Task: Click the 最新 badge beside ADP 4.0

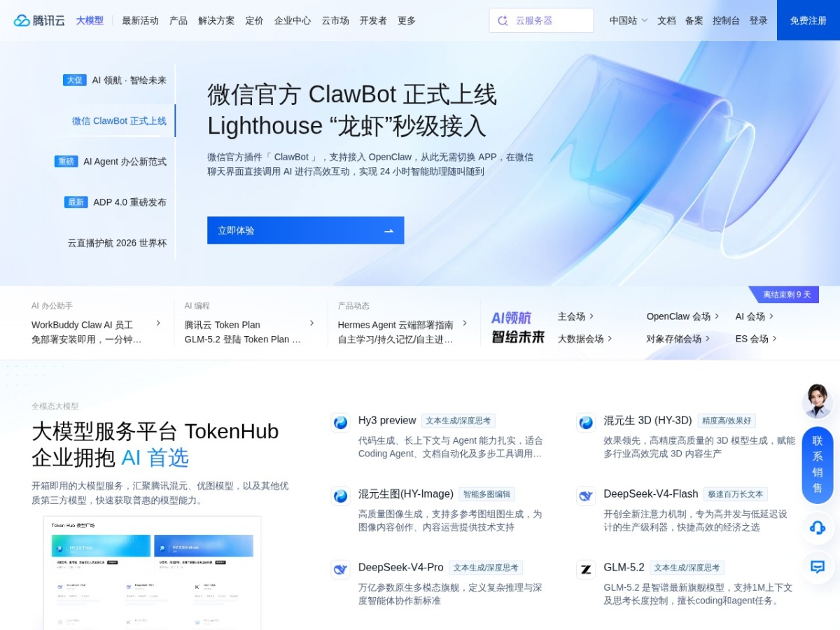Action: click(x=76, y=202)
